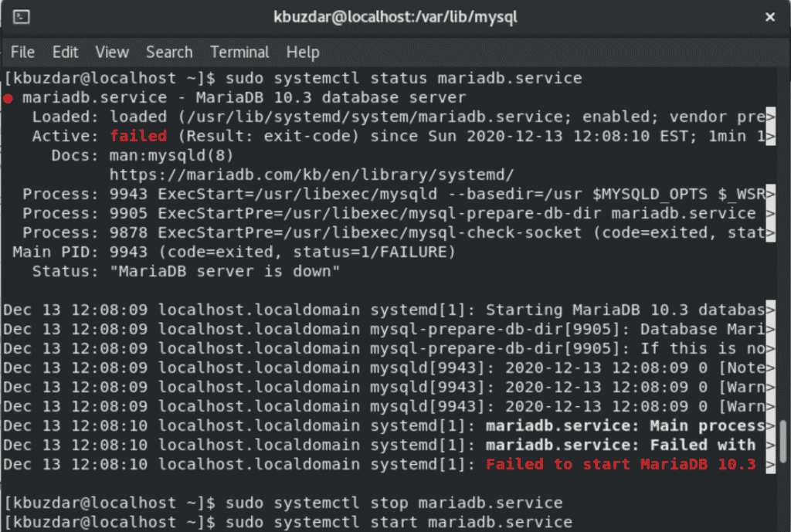Open the File menu
Image resolution: width=791 pixels, height=532 pixels.
[22, 52]
